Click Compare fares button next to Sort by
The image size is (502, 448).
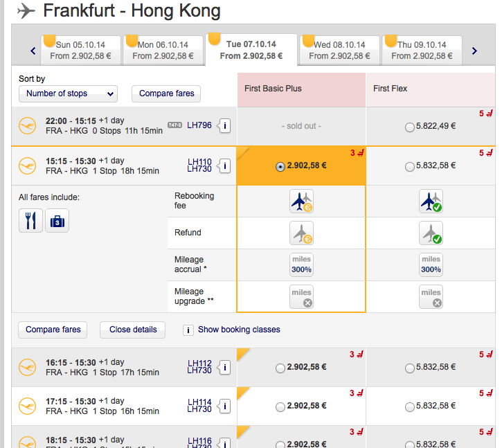[166, 93]
